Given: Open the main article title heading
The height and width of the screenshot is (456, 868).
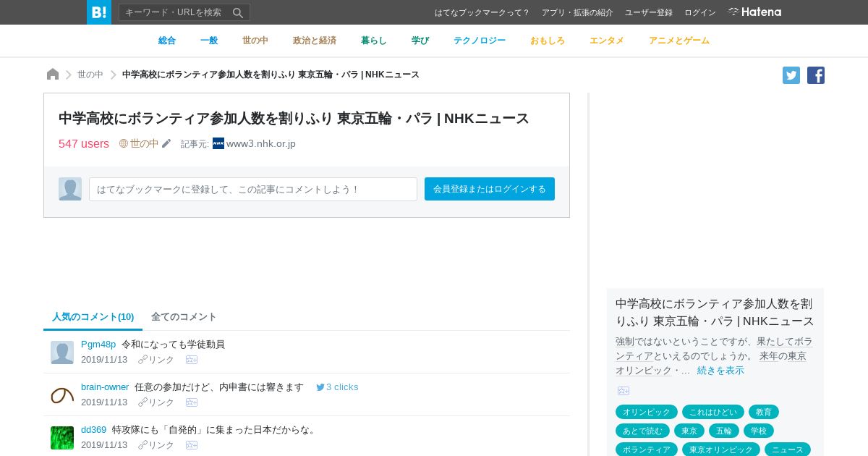Looking at the screenshot, I should click(x=294, y=118).
